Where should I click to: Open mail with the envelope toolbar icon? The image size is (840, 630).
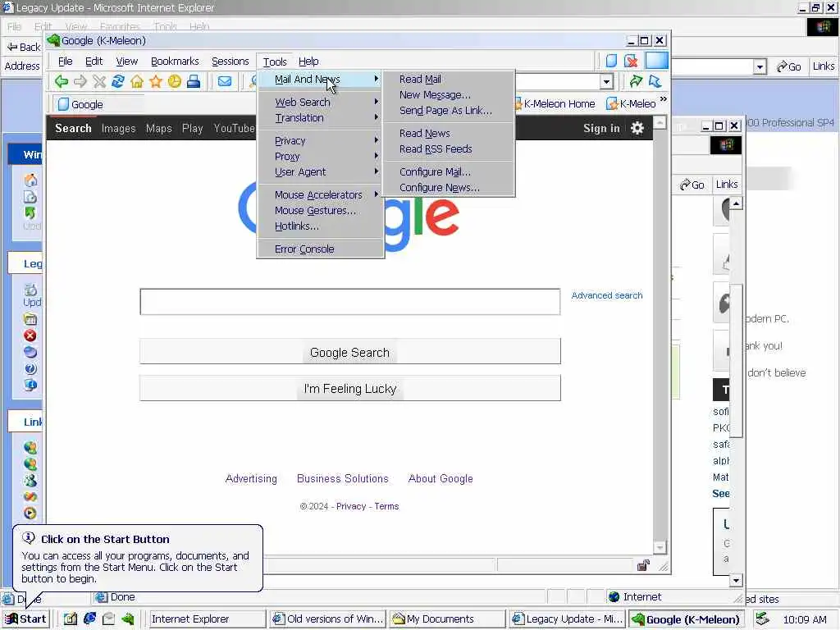tap(225, 81)
